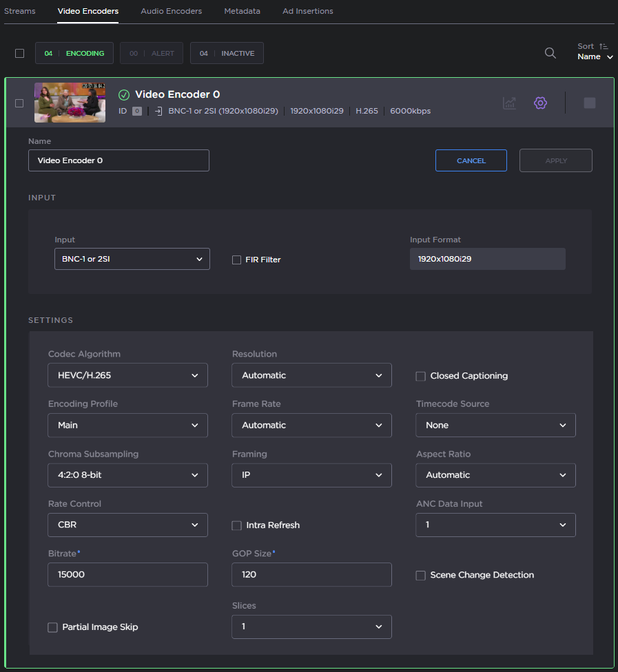Switch to the Audio Encoders tab
This screenshot has width=618, height=672.
coord(171,11)
